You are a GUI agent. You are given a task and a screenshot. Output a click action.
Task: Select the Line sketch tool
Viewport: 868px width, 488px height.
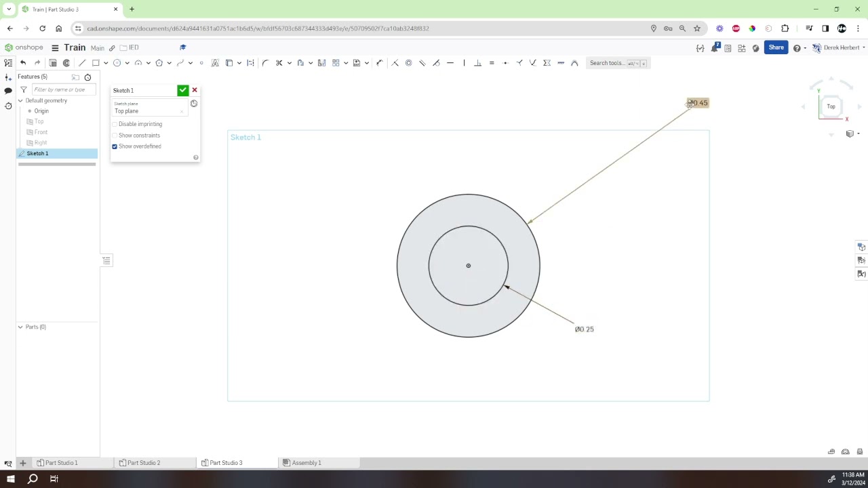click(82, 63)
